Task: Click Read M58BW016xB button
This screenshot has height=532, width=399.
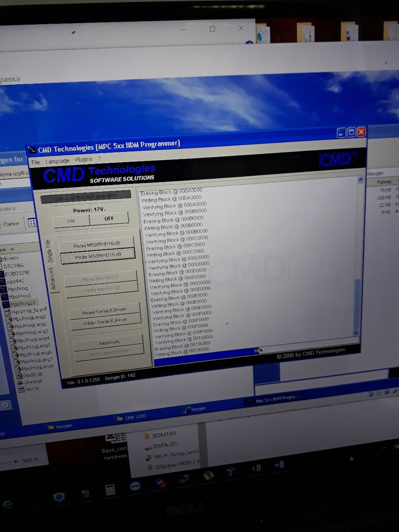Action: click(96, 245)
